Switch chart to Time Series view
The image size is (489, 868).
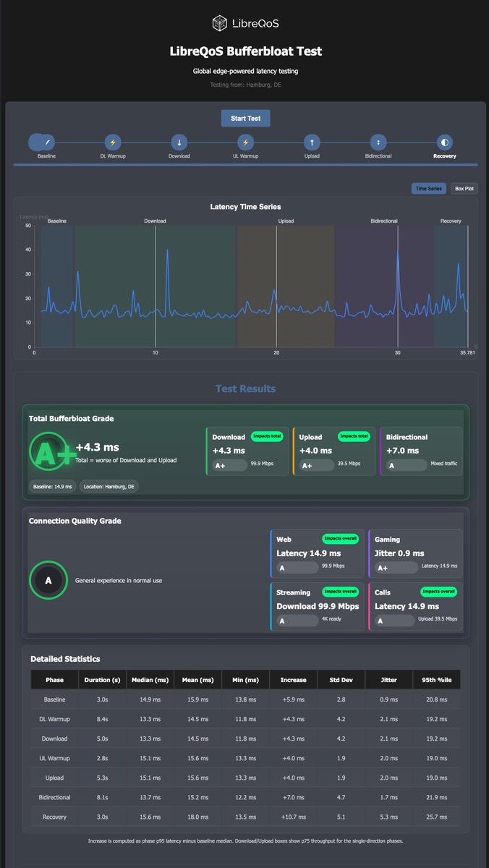[429, 188]
